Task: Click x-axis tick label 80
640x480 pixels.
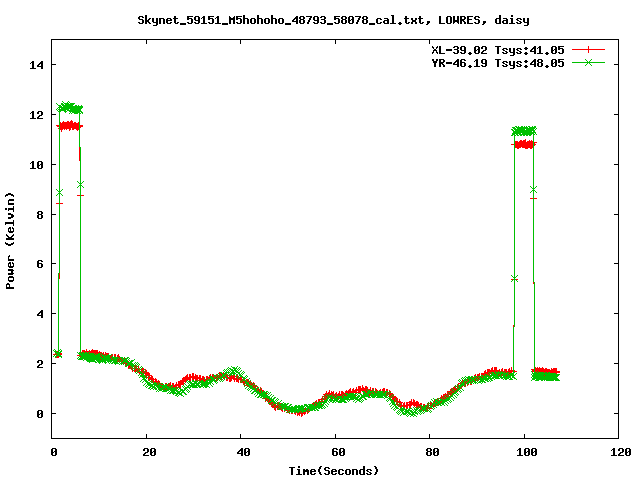Action: (432, 452)
